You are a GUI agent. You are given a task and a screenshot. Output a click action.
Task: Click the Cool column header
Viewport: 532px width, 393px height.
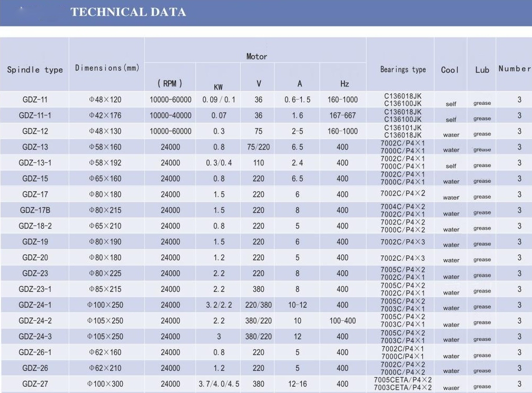450,70
